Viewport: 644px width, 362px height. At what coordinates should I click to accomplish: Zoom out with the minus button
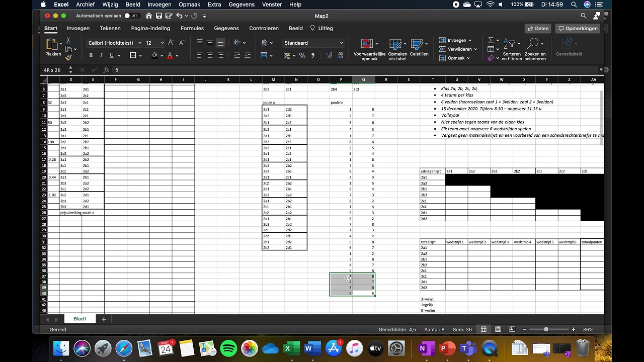[x=524, y=329]
